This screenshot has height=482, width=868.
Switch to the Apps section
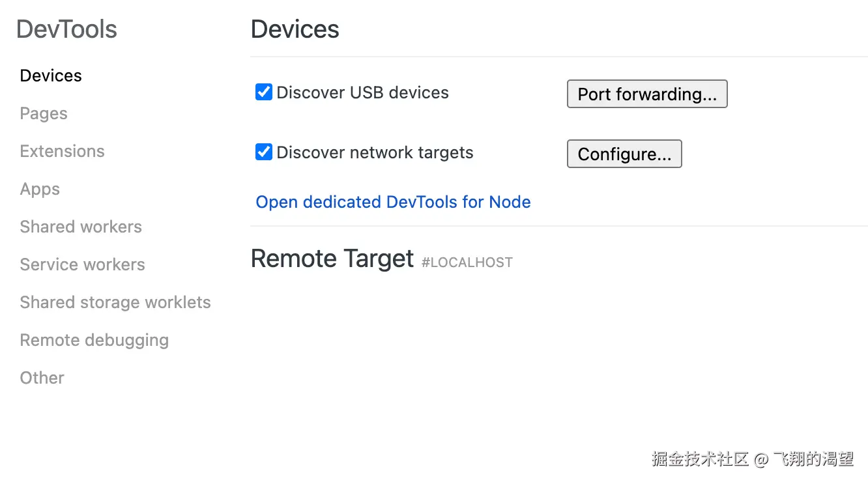(x=40, y=189)
